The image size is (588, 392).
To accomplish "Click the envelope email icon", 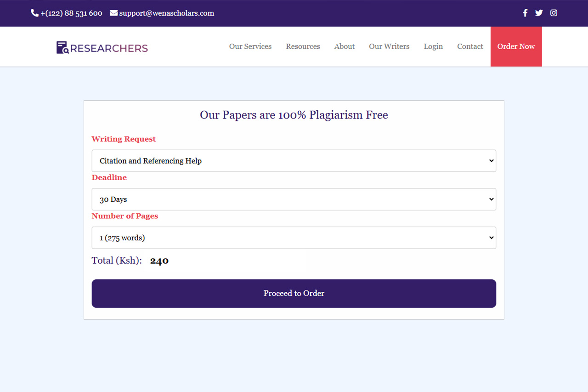I will pyautogui.click(x=113, y=13).
